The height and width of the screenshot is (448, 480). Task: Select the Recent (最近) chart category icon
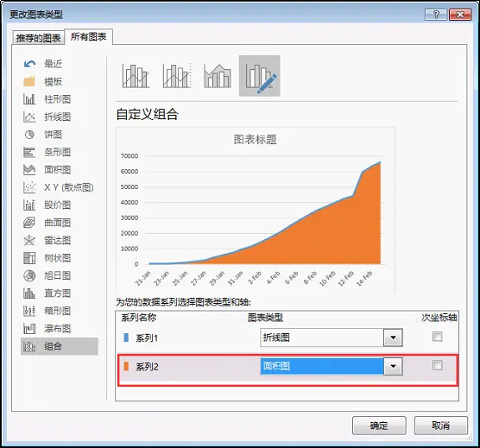tap(29, 64)
